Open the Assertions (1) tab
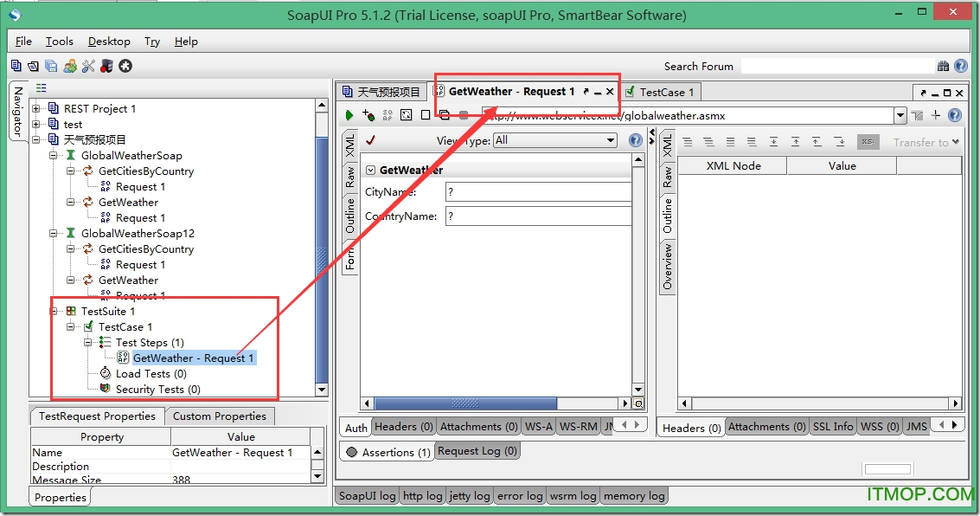Viewport: 980px width, 516px height. [388, 452]
